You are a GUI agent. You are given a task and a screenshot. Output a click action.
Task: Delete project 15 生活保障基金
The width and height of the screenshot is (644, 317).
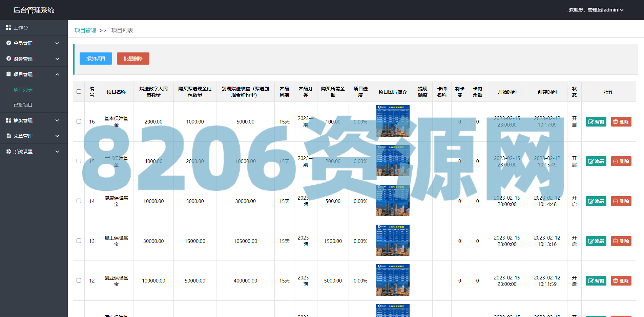pyautogui.click(x=621, y=161)
